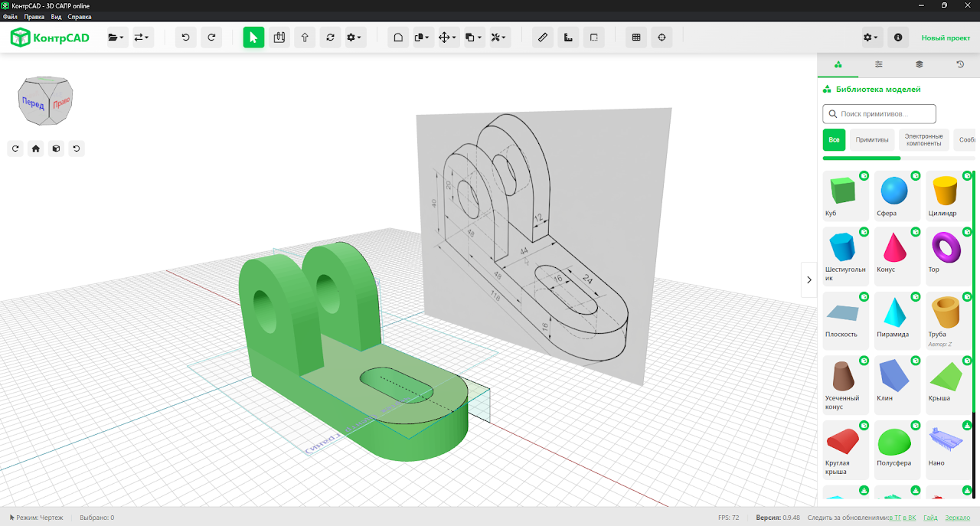Open the Справка menu
The width and height of the screenshot is (980, 526).
tap(80, 16)
